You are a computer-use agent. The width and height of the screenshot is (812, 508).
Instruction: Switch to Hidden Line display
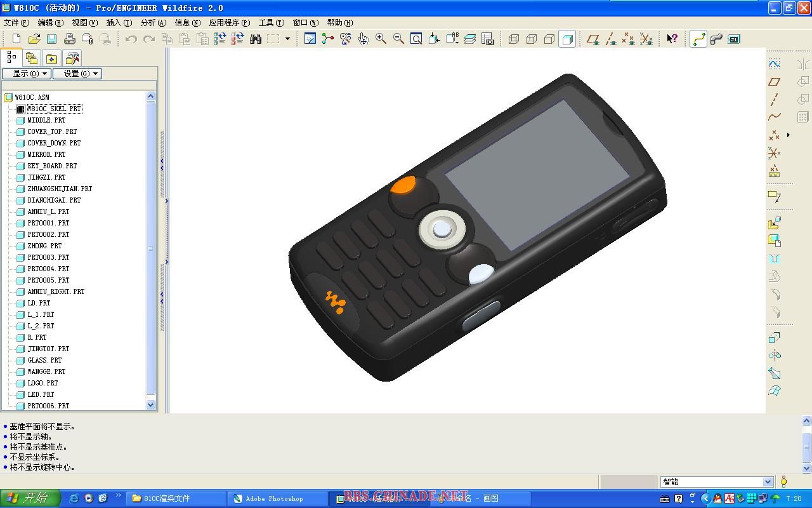tap(532, 39)
